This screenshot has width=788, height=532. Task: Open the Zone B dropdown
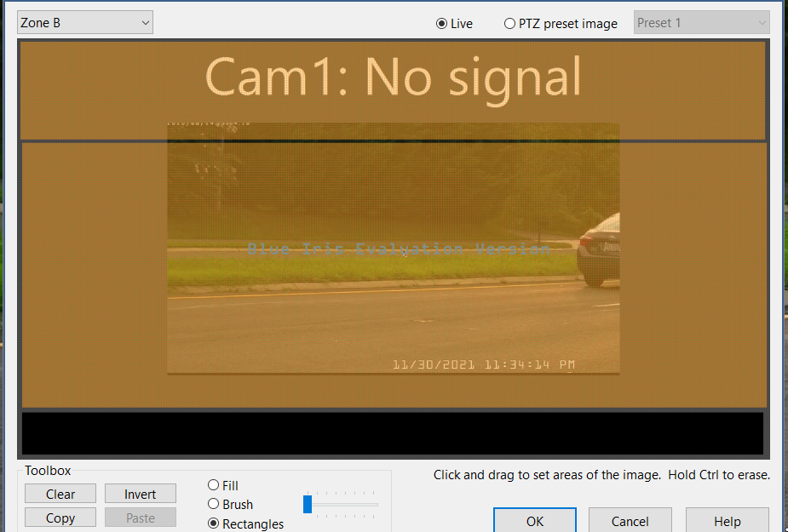tap(85, 23)
